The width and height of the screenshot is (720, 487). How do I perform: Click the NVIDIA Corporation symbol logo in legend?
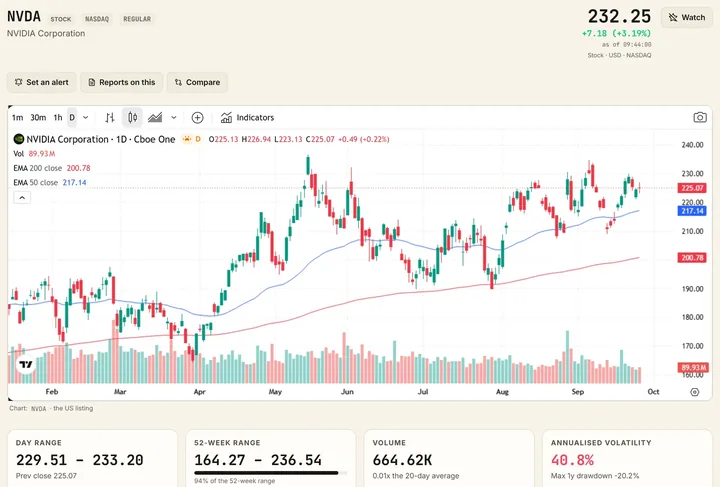point(19,139)
